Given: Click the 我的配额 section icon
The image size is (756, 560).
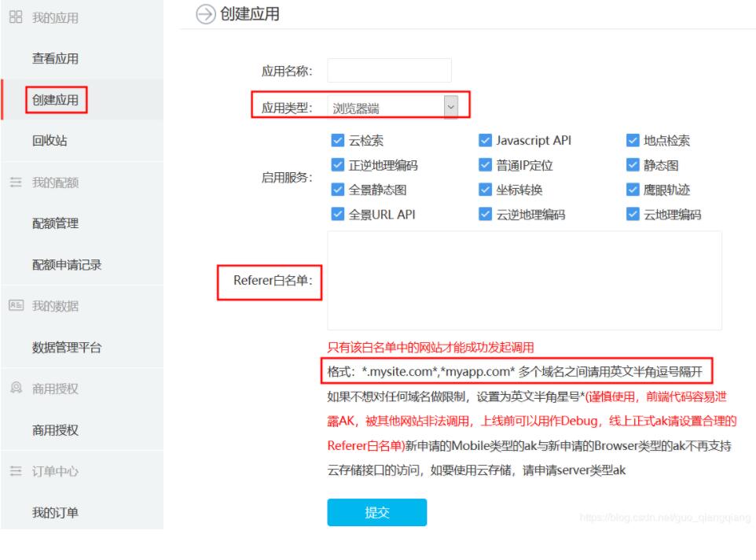Looking at the screenshot, I should [x=15, y=182].
